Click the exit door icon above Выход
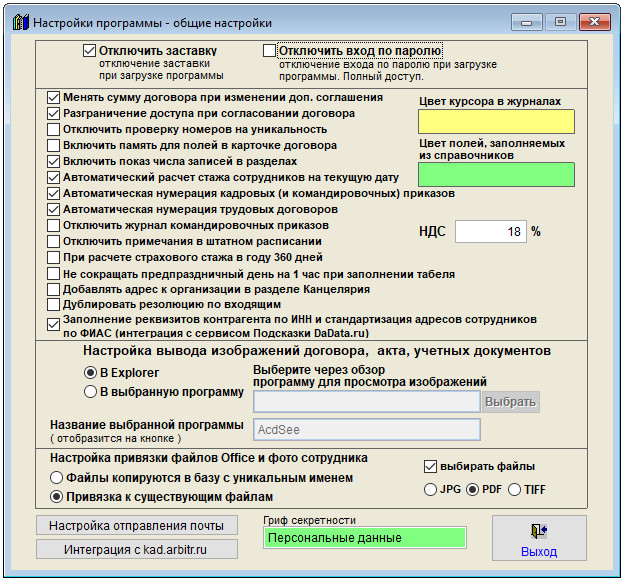The width and height of the screenshot is (621, 582). pyautogui.click(x=539, y=531)
